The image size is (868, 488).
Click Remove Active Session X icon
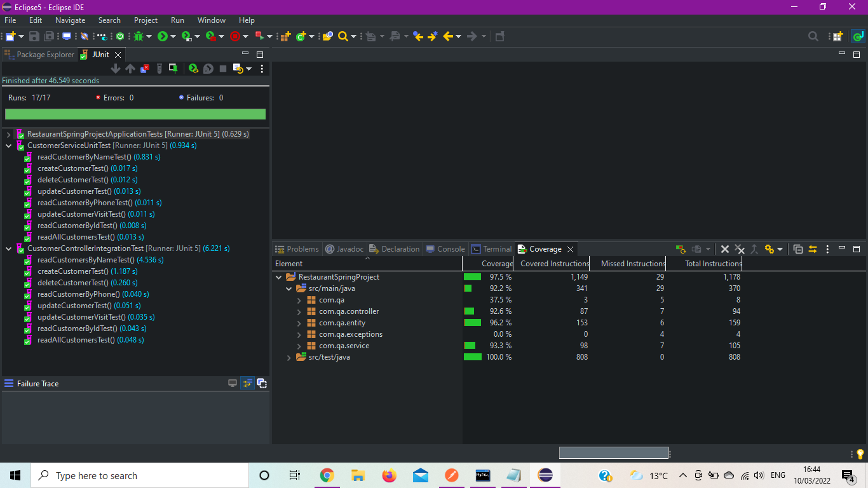click(724, 249)
